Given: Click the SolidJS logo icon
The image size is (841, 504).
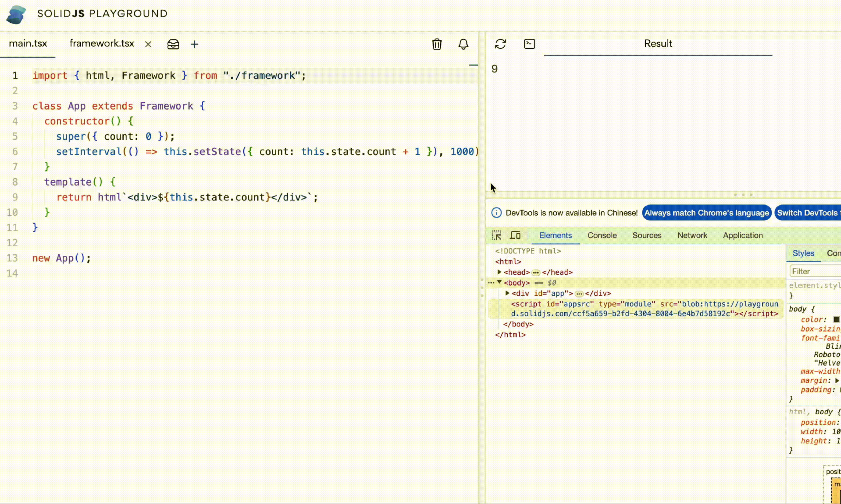Looking at the screenshot, I should pos(16,14).
